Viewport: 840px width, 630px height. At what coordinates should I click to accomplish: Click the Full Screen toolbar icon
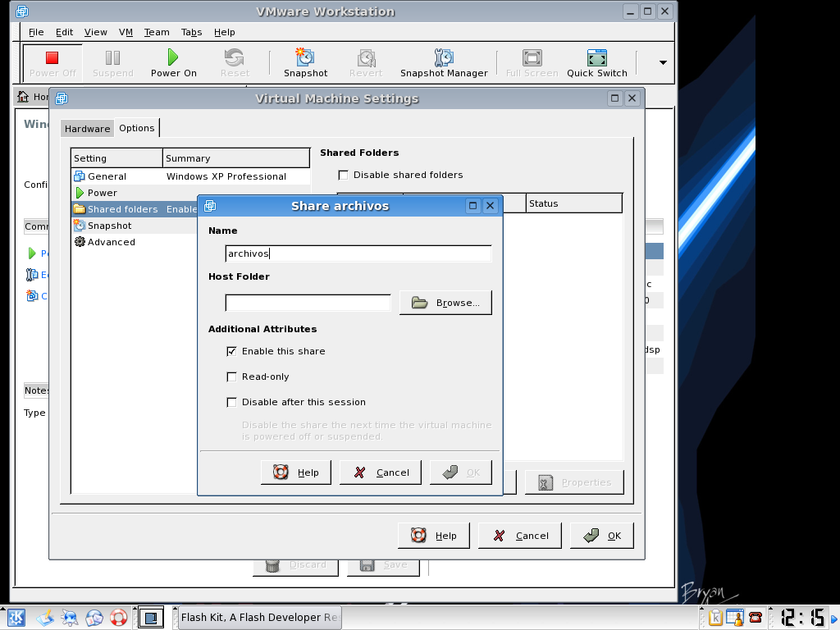pos(532,63)
